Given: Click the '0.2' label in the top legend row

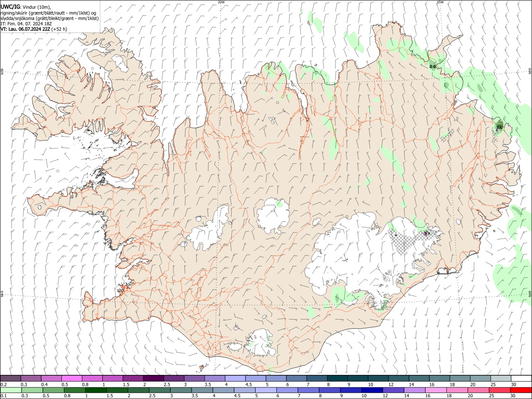Looking at the screenshot, I should pyautogui.click(x=3, y=384).
